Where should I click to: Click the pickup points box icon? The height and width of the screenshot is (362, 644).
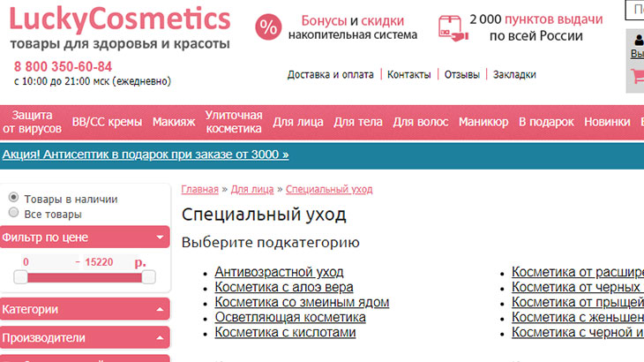[449, 27]
